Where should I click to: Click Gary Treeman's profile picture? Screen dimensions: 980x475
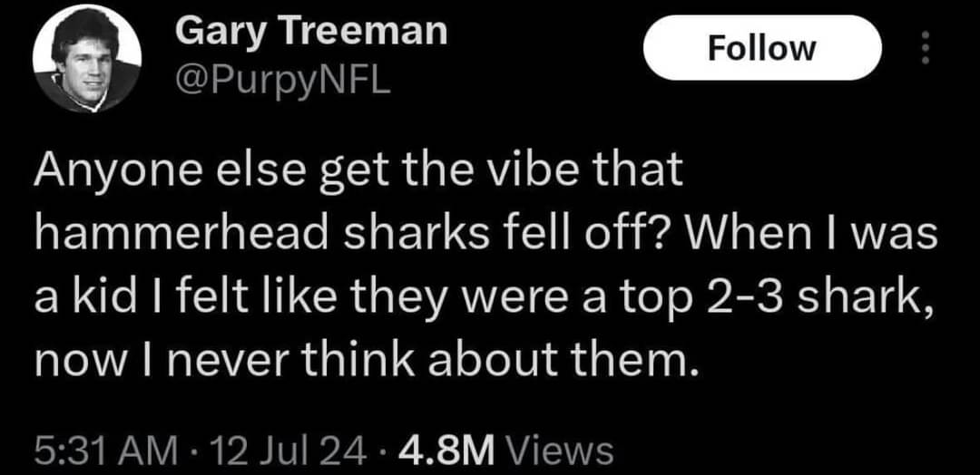point(87,59)
